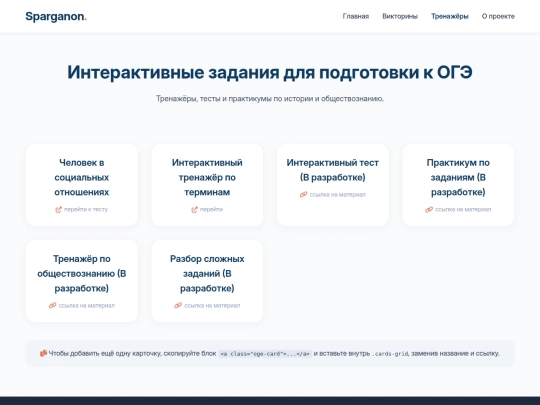Click chain icon in Интерактивный тест card
Viewport: 540px width, 405px height.
click(x=303, y=195)
